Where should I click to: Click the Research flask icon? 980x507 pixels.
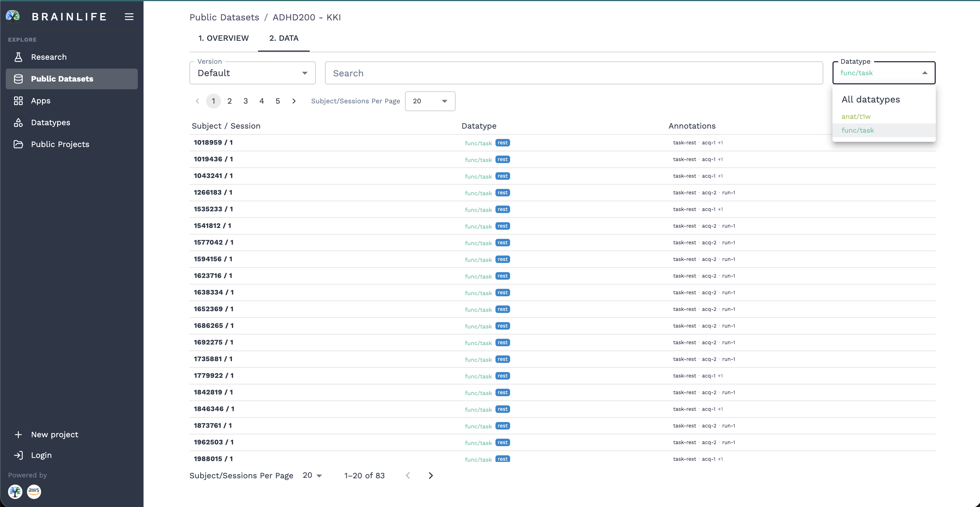[18, 57]
